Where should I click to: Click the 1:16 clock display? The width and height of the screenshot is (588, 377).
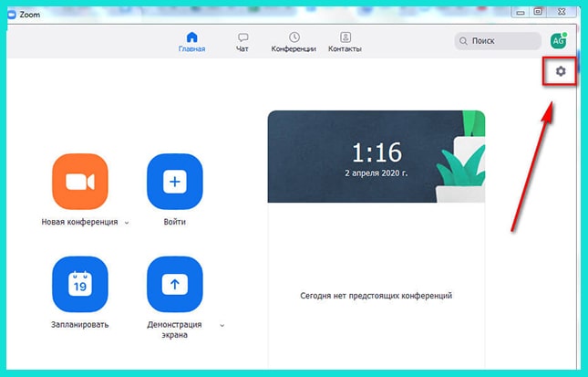[377, 152]
